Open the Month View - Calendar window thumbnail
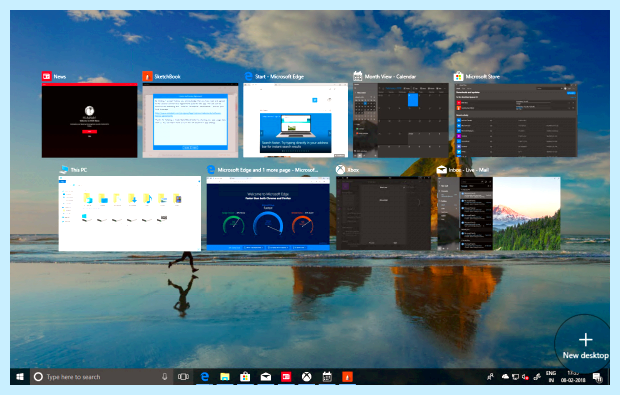This screenshot has width=620, height=395. pos(401,120)
